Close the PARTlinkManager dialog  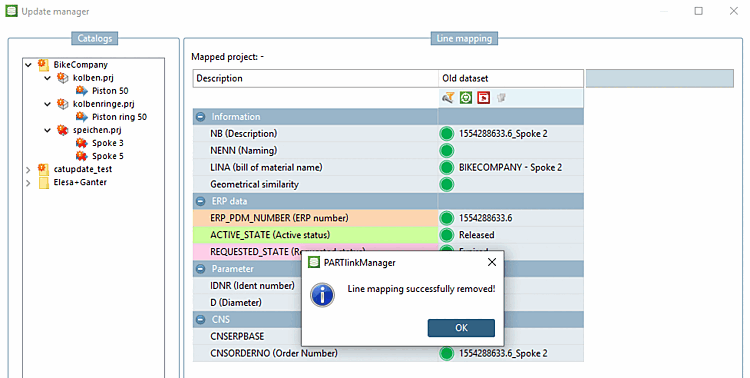(492, 262)
